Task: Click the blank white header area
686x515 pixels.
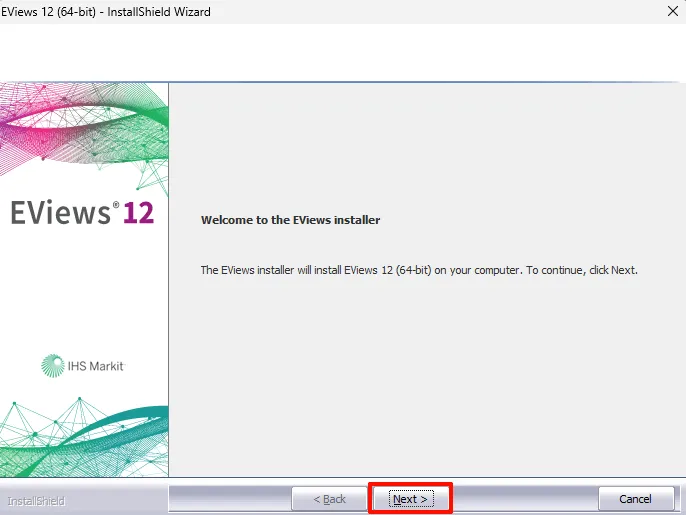Action: [341, 53]
